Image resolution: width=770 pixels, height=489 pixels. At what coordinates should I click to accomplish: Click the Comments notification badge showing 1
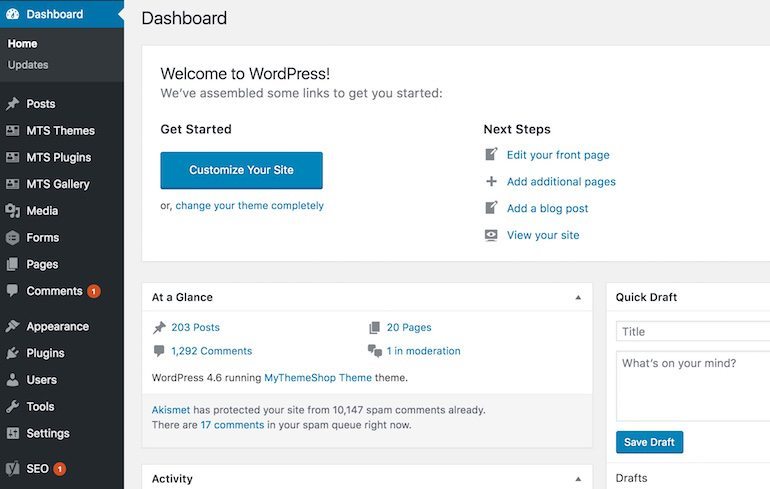94,291
